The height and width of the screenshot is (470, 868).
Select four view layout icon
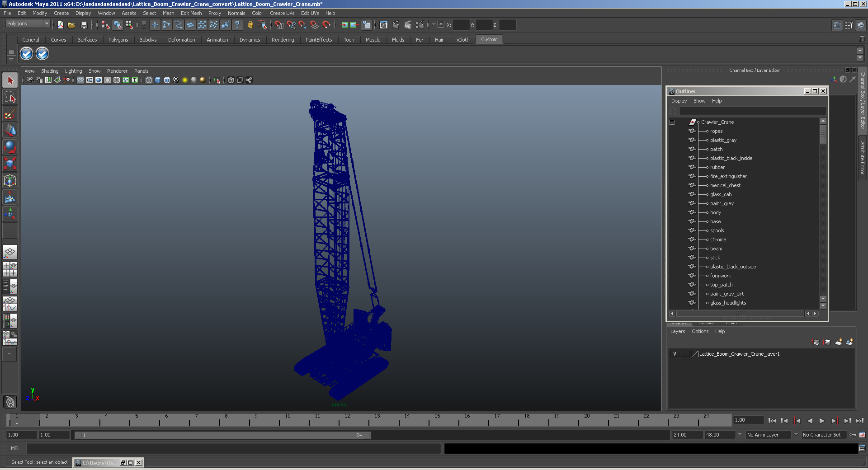tap(10, 269)
